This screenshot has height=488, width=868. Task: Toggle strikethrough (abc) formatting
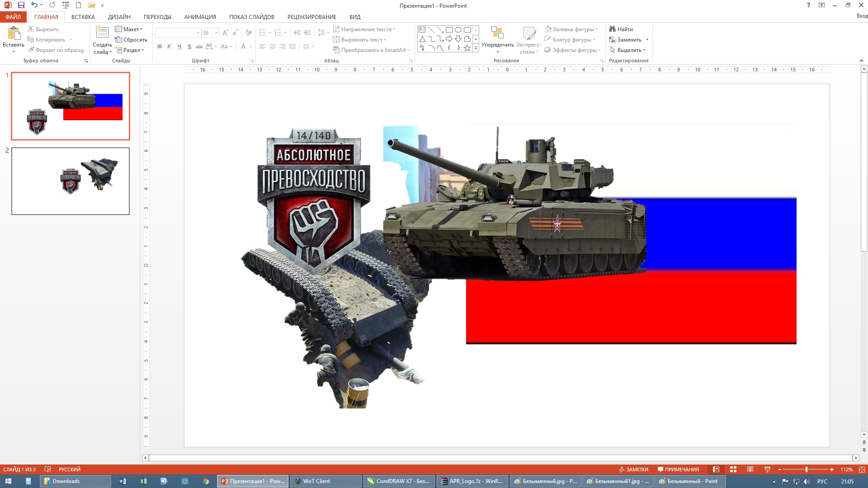[199, 47]
